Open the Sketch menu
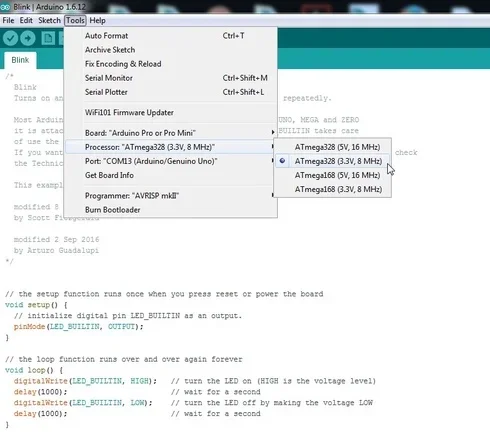490x441 pixels. pyautogui.click(x=49, y=20)
